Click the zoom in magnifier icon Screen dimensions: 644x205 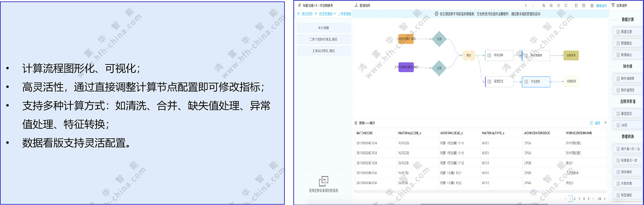tap(544, 6)
